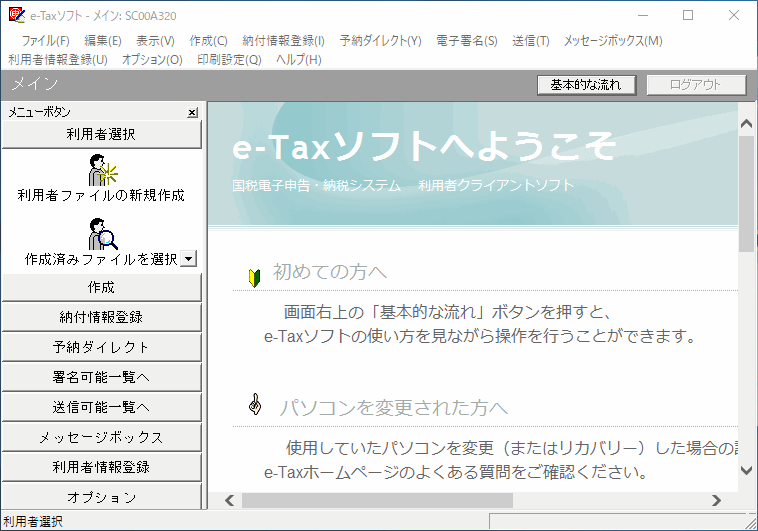Minimize the e-Tax window
Screen dimensions: 758x531
click(643, 15)
